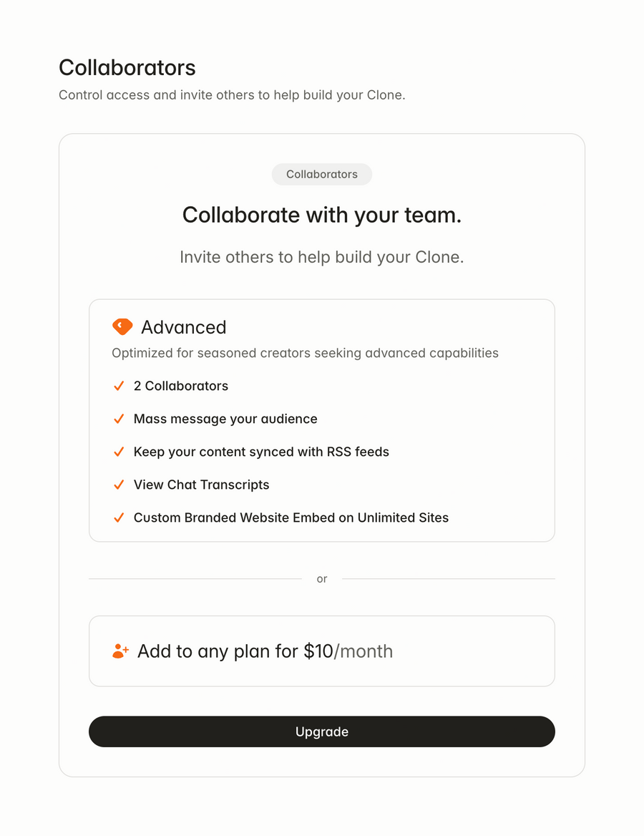
Task: Click the 2 Collaborators feature text
Action: pos(180,386)
